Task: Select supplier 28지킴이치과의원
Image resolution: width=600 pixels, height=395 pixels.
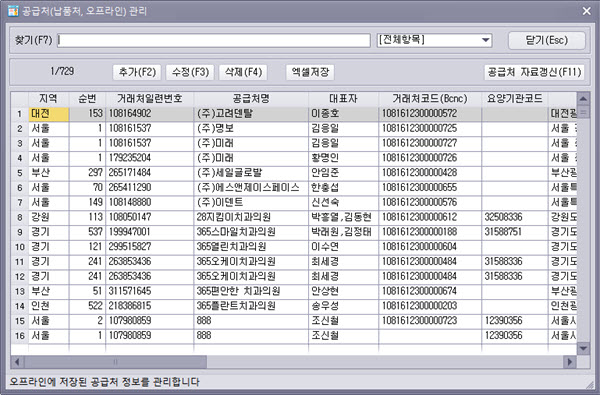Action: 251,217
